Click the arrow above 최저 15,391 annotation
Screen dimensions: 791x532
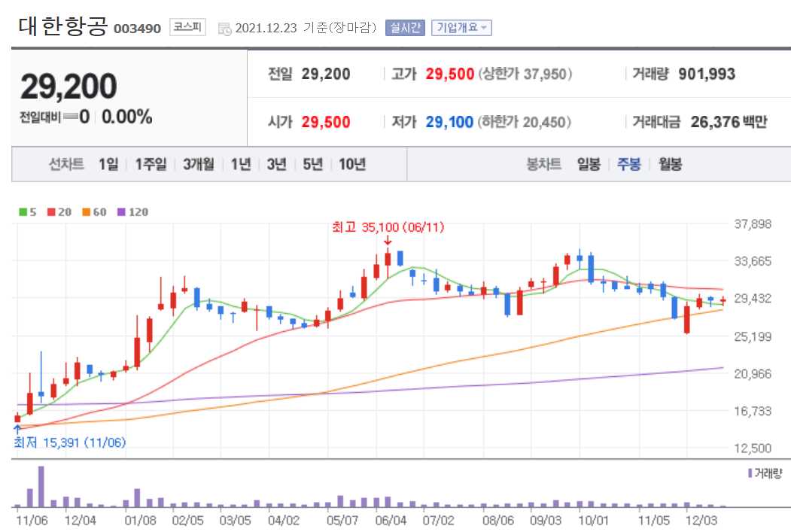16,427
